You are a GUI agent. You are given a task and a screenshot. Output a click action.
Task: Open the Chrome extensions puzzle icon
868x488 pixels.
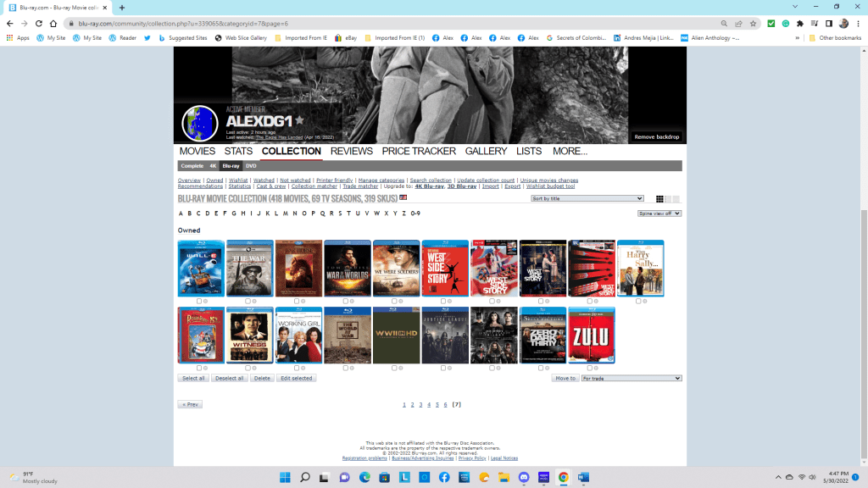click(799, 24)
